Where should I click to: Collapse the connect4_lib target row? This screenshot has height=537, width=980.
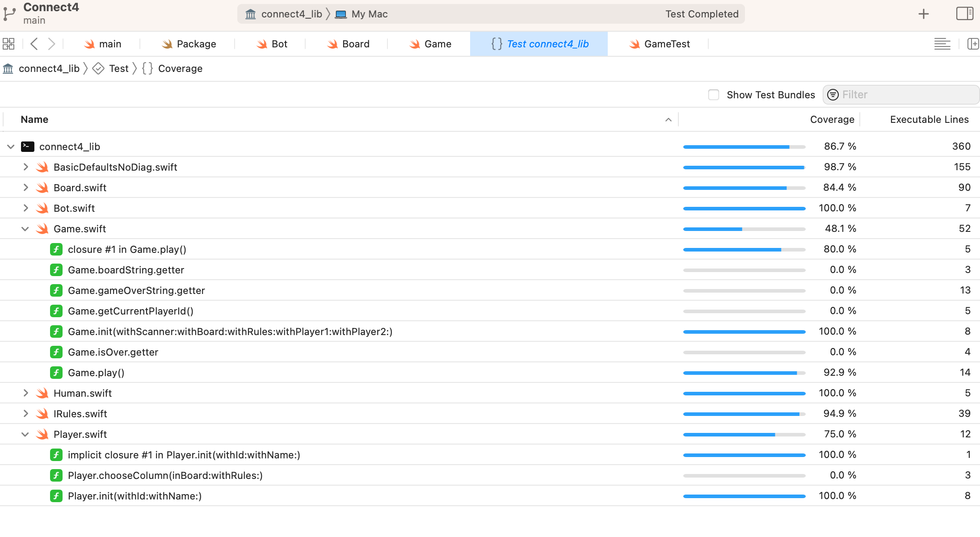click(x=11, y=147)
